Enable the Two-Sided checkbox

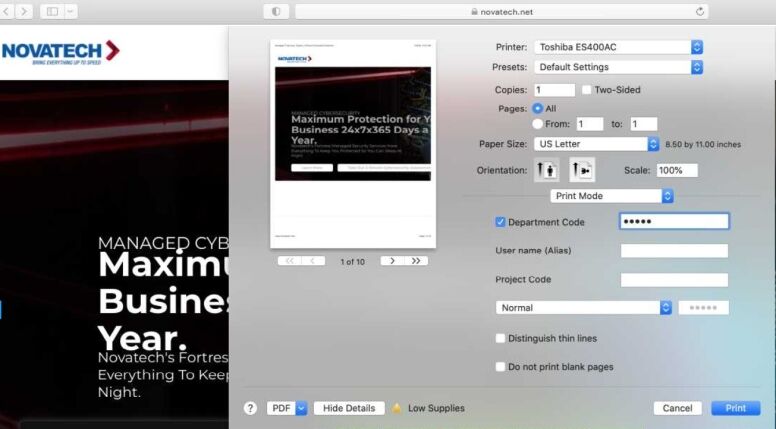(587, 90)
